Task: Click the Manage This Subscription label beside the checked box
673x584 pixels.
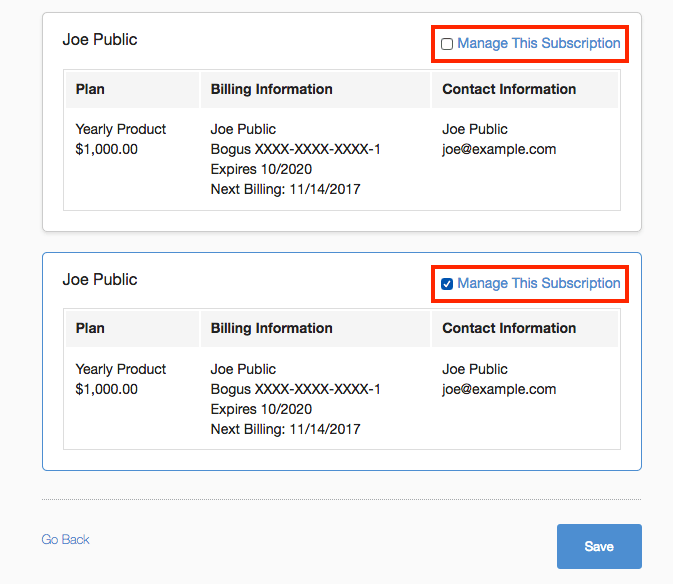Action: [x=538, y=284]
